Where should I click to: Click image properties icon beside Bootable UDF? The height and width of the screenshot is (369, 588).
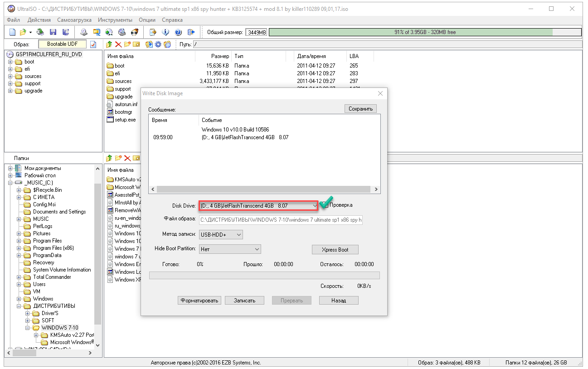pos(93,44)
